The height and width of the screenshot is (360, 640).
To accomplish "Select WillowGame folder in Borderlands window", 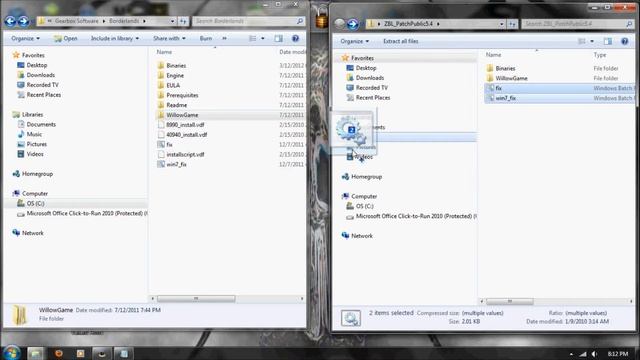I will (182, 115).
